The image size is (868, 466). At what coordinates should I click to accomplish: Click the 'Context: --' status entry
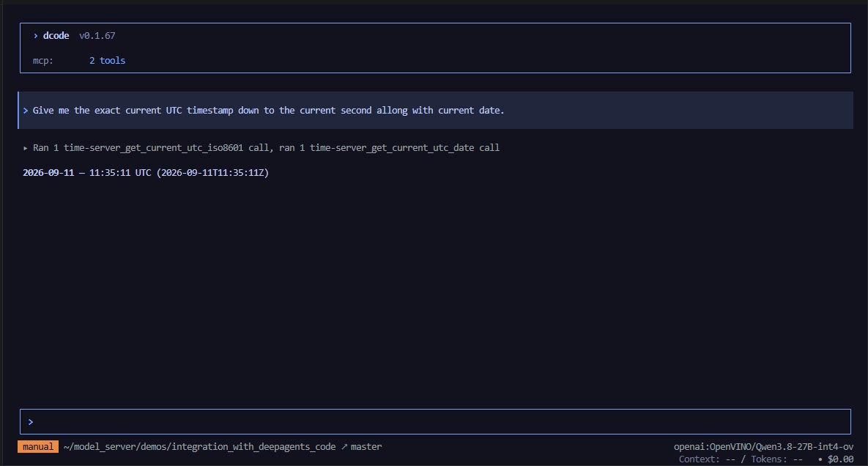point(707,459)
